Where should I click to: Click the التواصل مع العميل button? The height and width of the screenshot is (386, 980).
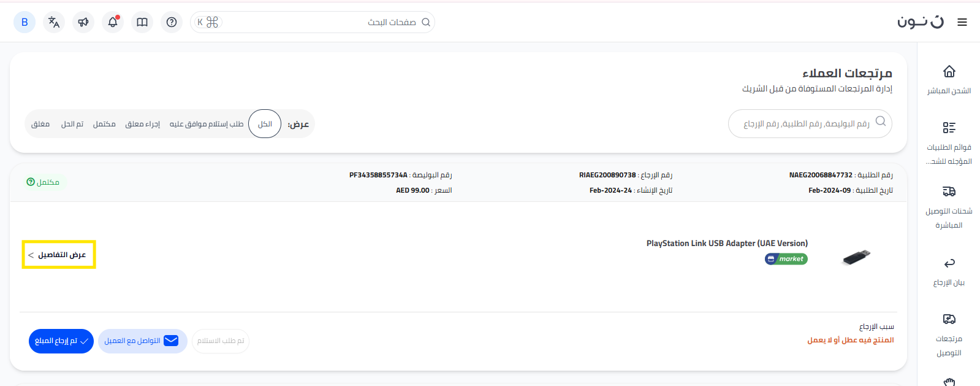pos(142,341)
